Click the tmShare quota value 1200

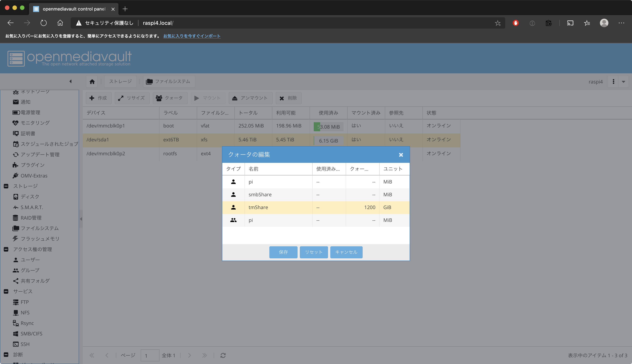[x=369, y=207]
